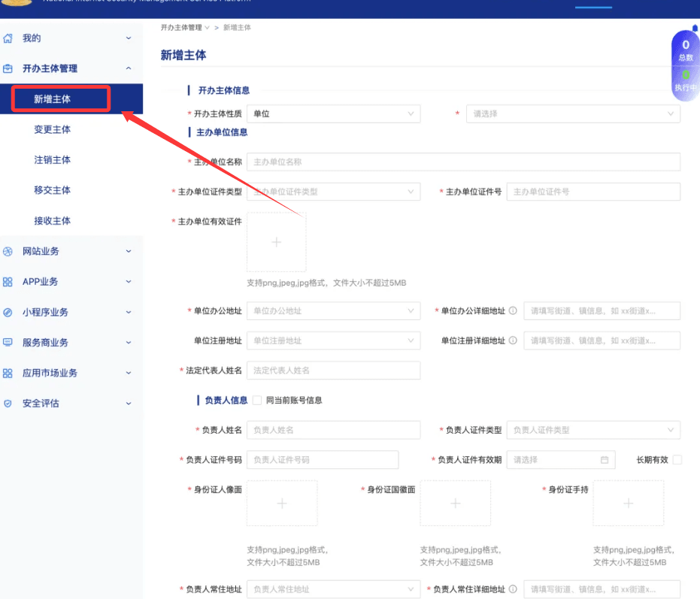Click the 主办单位有效证件 upload plus icon
The height and width of the screenshot is (599, 700).
(x=277, y=242)
